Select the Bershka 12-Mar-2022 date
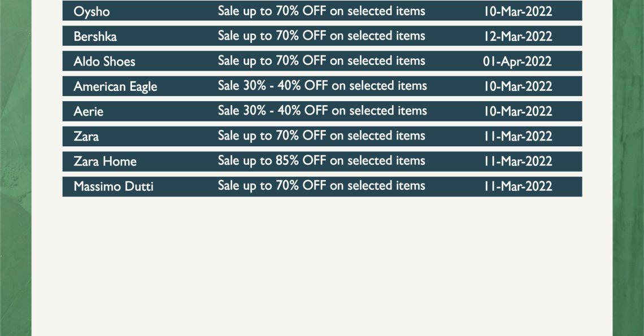 coord(517,36)
